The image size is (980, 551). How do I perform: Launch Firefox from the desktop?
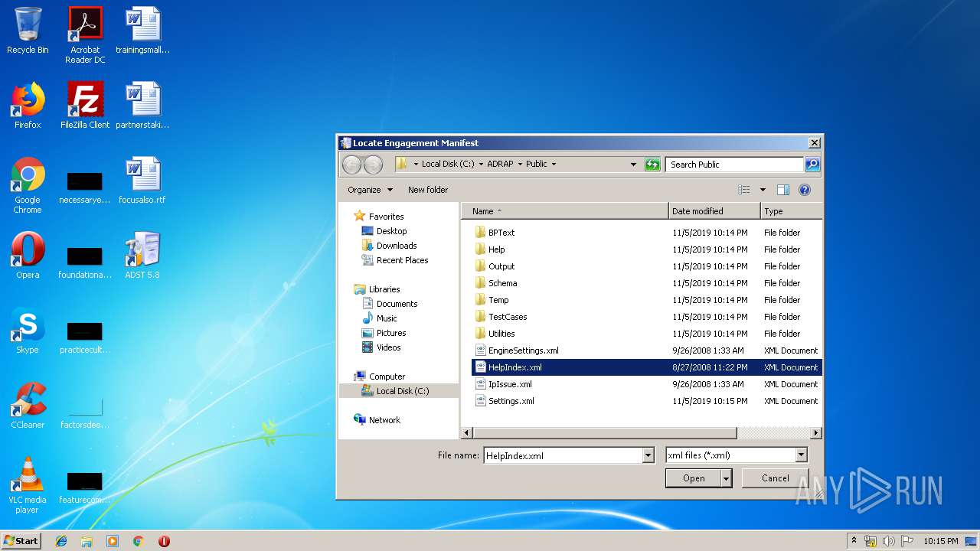pos(28,106)
